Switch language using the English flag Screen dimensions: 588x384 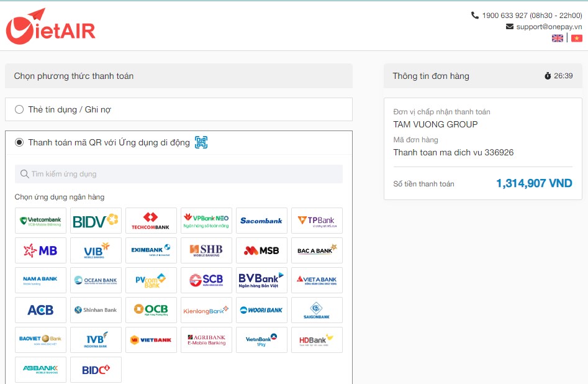click(x=557, y=38)
